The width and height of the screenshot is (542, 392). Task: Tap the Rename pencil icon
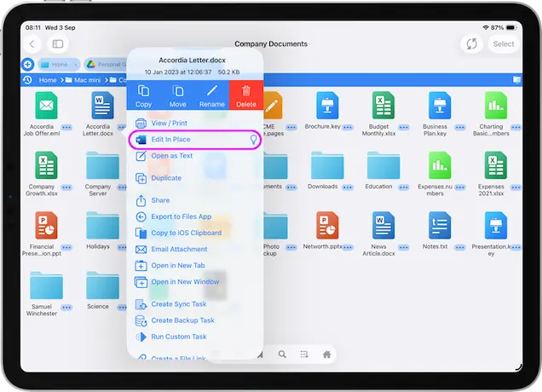click(212, 92)
